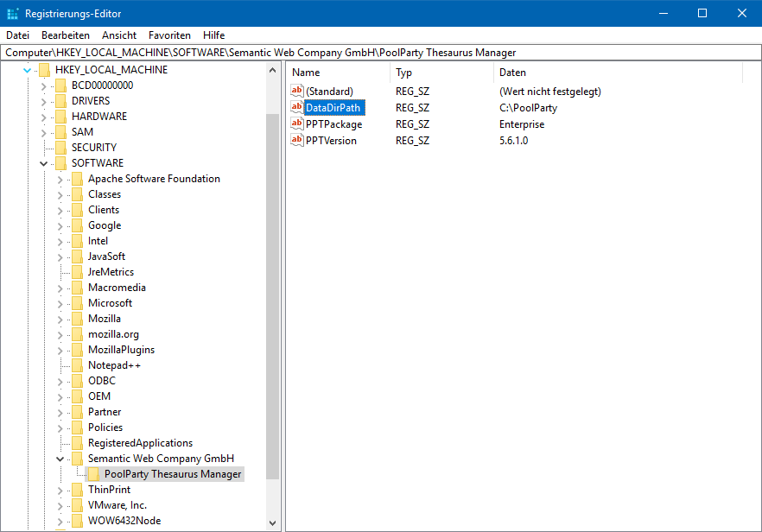The height and width of the screenshot is (532, 762).
Task: Expand the VMware, Inc. key
Action: (60, 506)
